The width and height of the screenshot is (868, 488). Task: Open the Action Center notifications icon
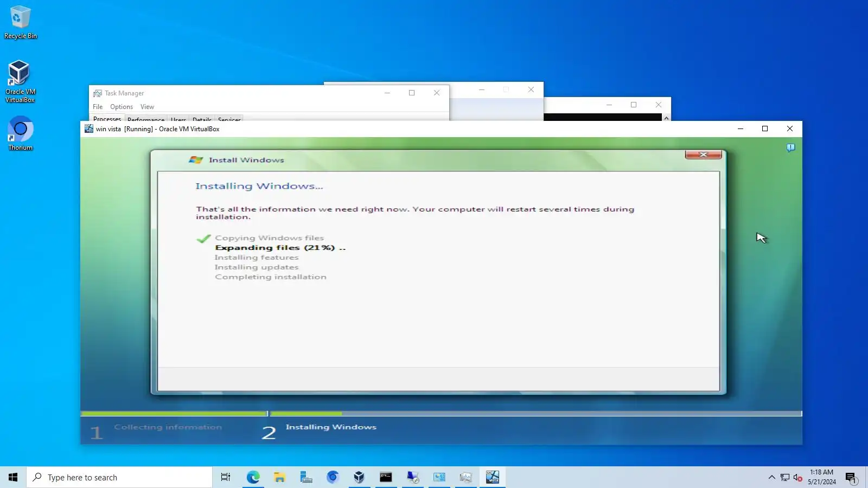851,477
